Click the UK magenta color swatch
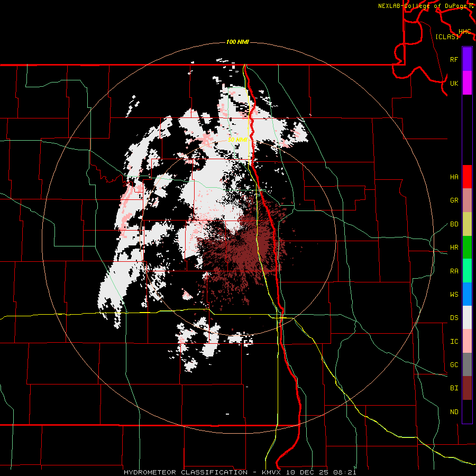The image size is (476, 476). coord(467,83)
